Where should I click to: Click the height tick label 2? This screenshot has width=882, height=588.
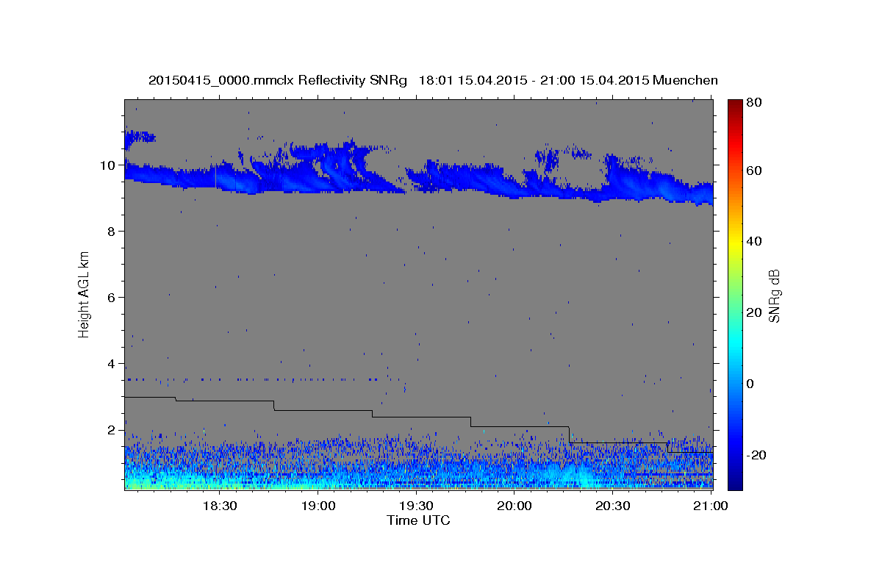(113, 429)
